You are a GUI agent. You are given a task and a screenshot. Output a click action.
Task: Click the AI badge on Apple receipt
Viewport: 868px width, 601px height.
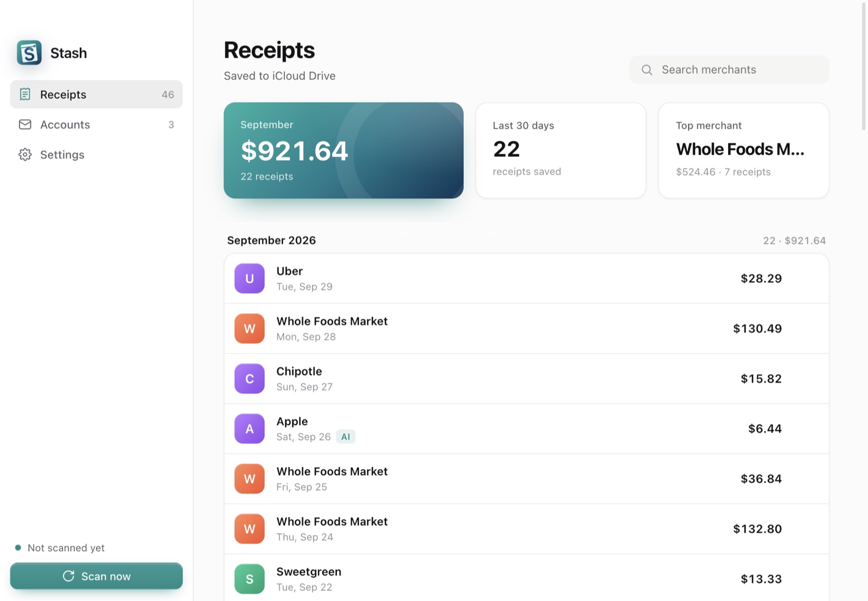[x=346, y=437]
